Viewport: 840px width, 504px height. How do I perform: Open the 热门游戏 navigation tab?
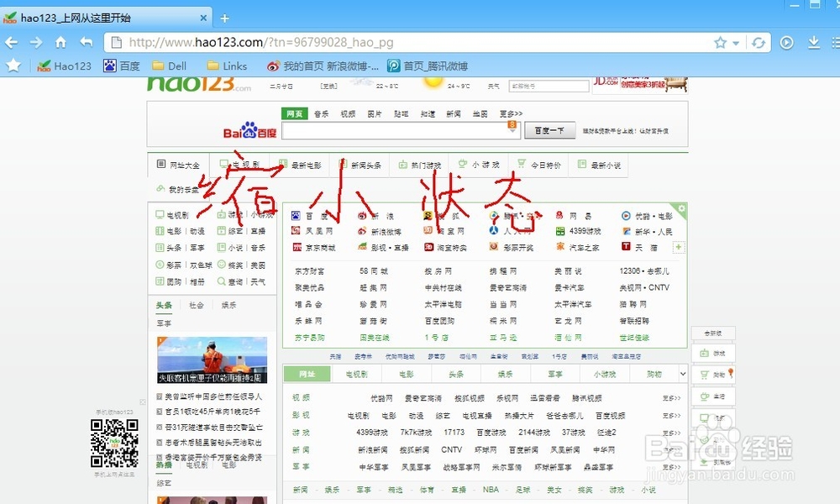420,165
